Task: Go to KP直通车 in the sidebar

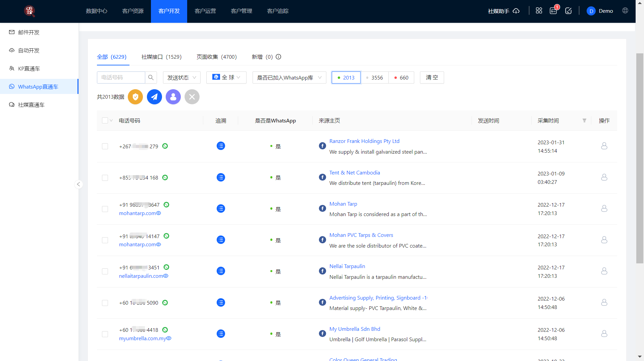Action: pyautogui.click(x=39, y=68)
